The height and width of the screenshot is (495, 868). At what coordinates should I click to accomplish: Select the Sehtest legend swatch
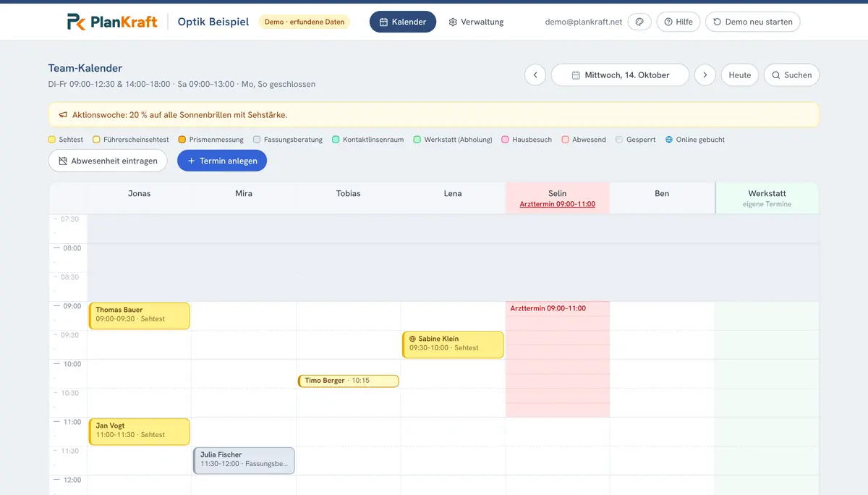52,140
